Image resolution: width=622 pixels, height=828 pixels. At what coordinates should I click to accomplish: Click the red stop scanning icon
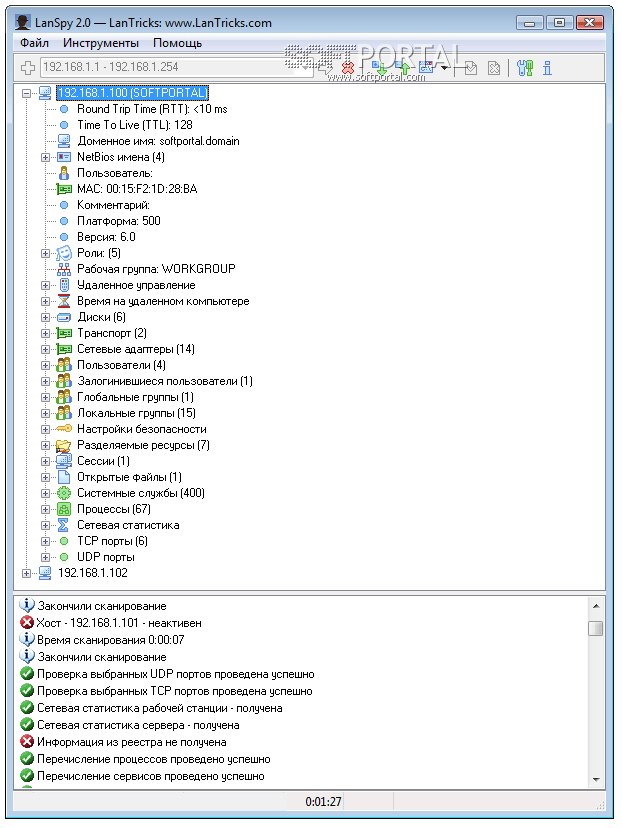click(x=347, y=68)
